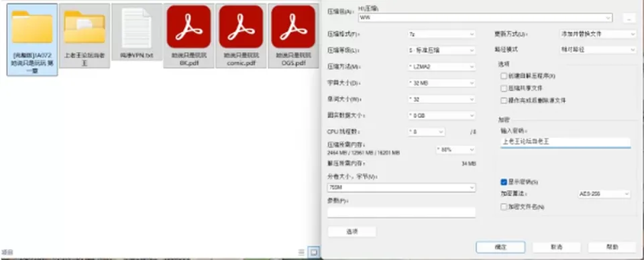The image size is (644, 260).
Task: Open the solid block size dropdown
Action: 441,116
